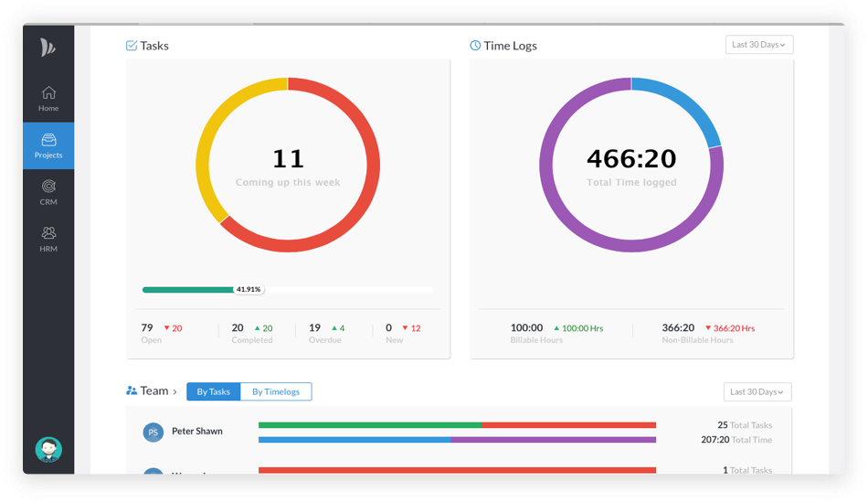Click Peter Shawn's green completed tasks bar
Image resolution: width=868 pixels, height=503 pixels.
[x=370, y=425]
